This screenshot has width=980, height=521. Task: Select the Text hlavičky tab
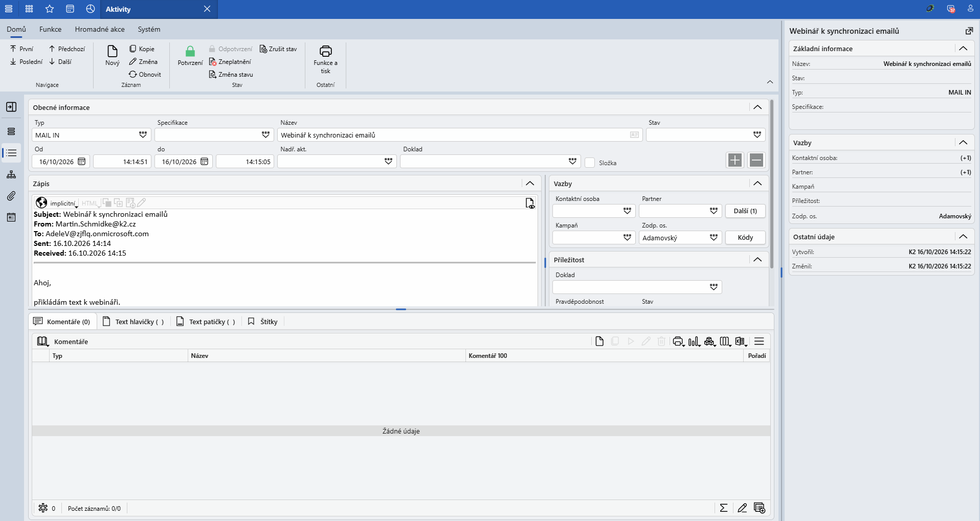[133, 322]
